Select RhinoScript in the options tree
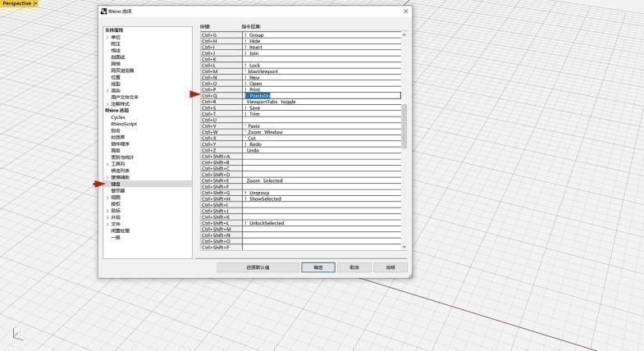Viewport: 644px width, 351px height. [x=124, y=124]
